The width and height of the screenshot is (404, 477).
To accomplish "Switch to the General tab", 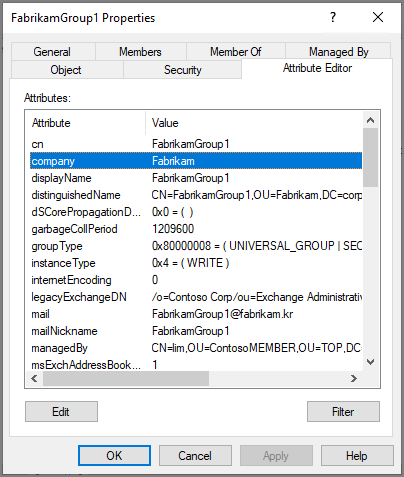I will (52, 52).
